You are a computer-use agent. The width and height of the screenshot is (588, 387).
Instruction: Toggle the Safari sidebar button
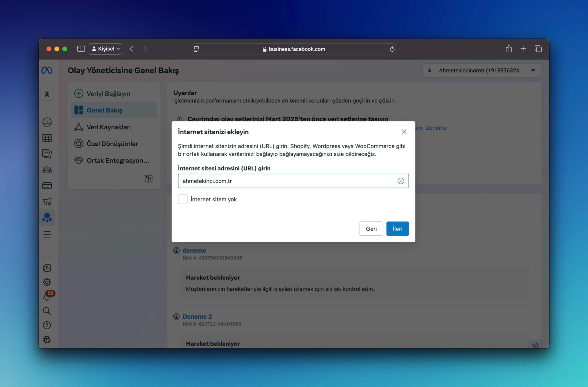click(x=81, y=49)
